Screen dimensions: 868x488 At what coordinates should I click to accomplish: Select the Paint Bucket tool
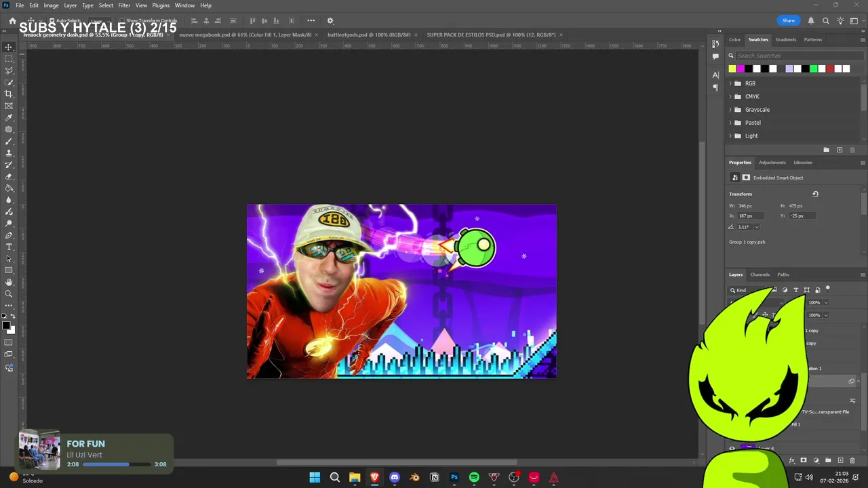(x=9, y=188)
